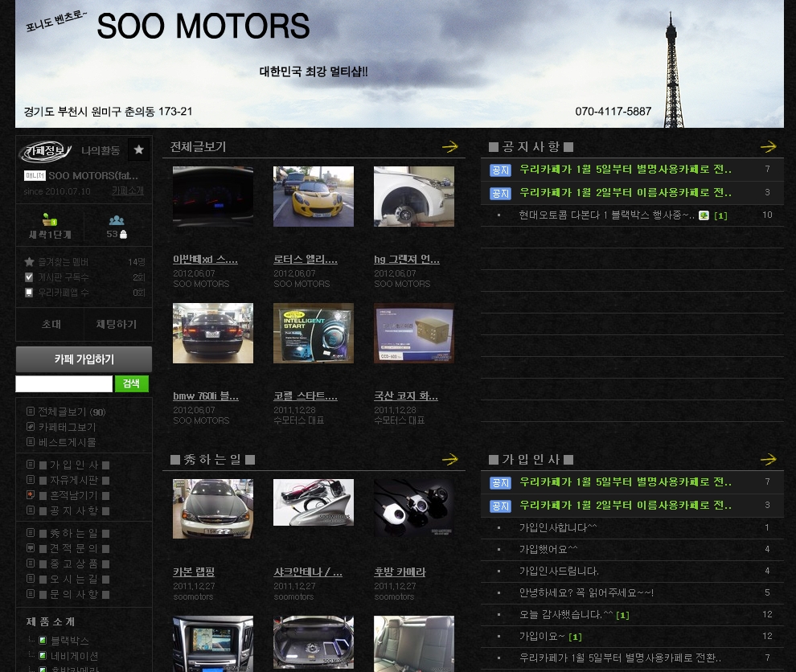Click the 흔적남기기 board asterisk icon

point(31,495)
